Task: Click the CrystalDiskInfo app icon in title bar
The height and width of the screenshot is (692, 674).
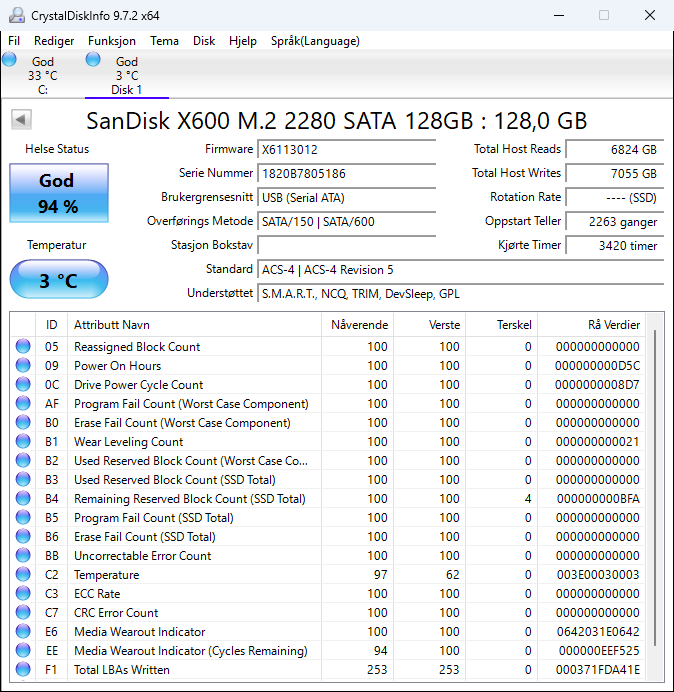Action: click(x=17, y=15)
